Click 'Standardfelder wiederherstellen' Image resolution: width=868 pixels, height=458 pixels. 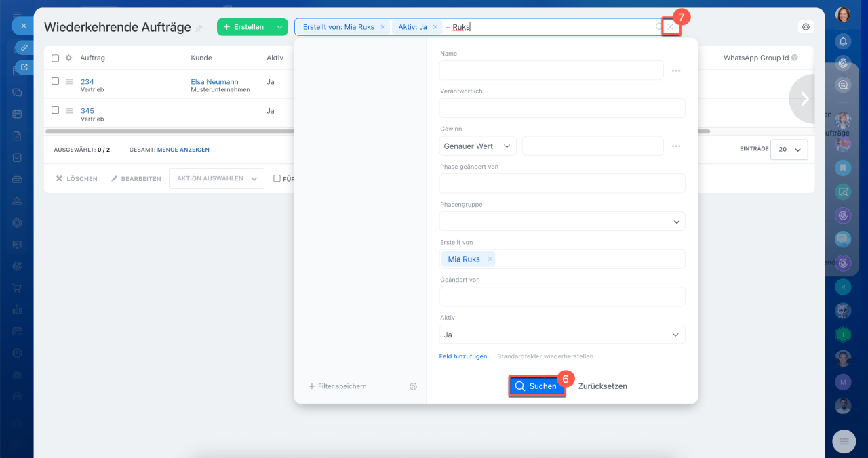[x=545, y=356]
